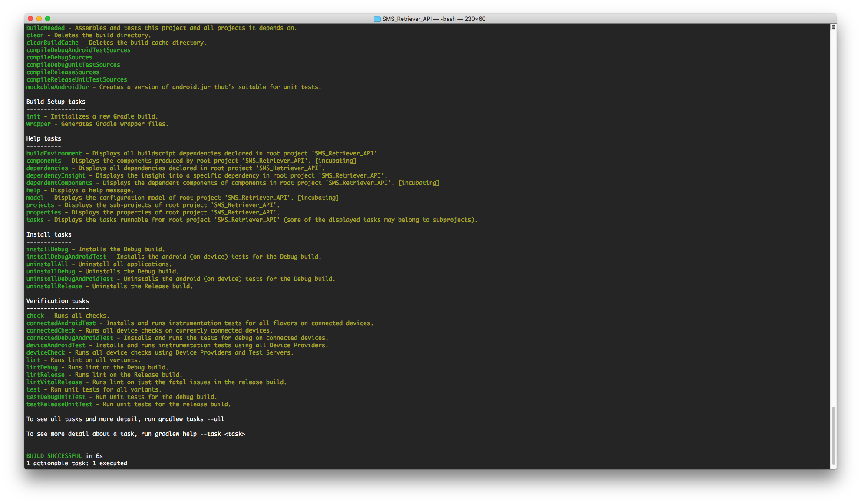Click the 'Help tasks' heading
Screen dimensions: 861x504
(x=44, y=138)
